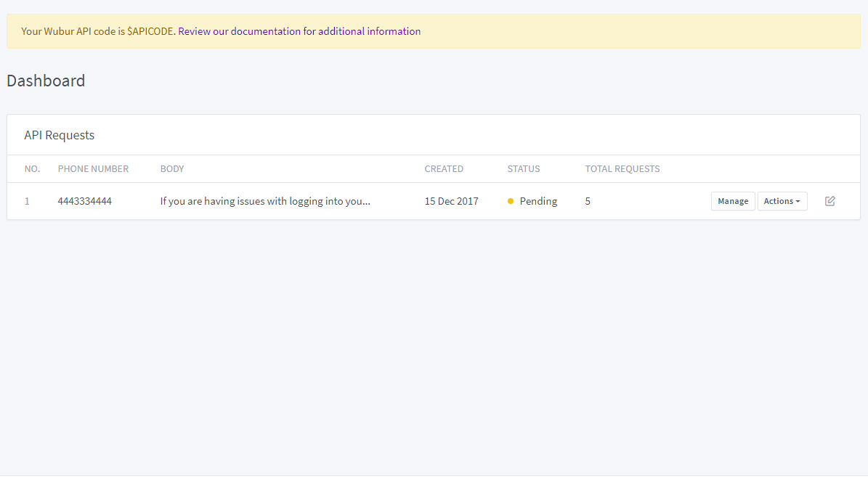Image resolution: width=868 pixels, height=503 pixels.
Task: Open the documentation link in the yellow banner
Action: click(x=299, y=31)
